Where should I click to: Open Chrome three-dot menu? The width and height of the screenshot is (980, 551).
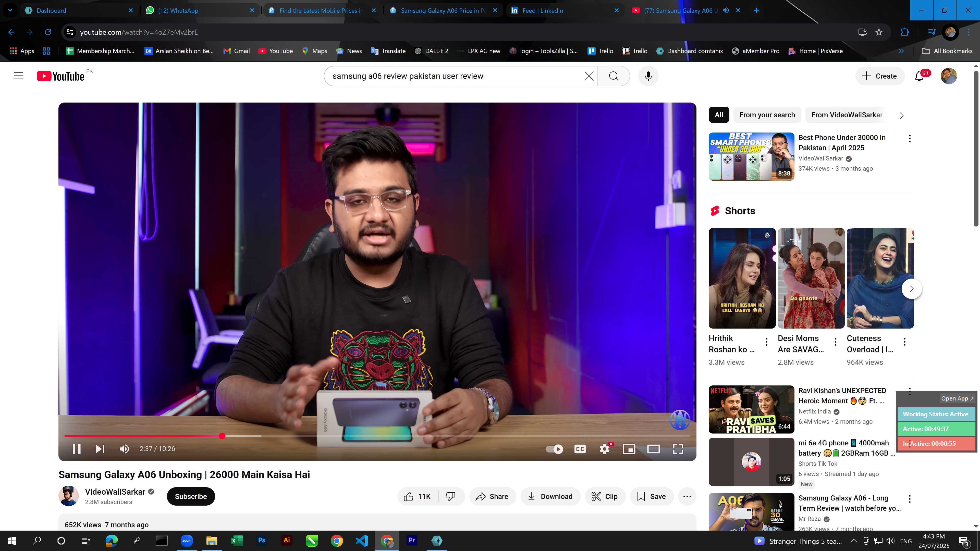(969, 32)
